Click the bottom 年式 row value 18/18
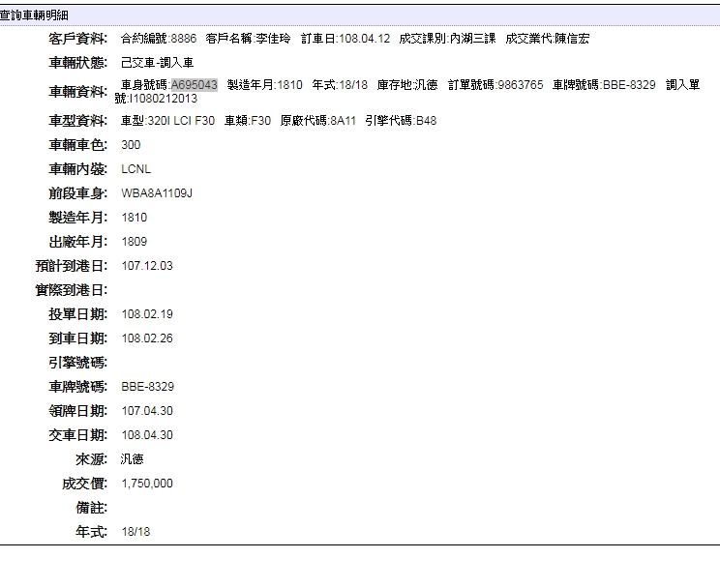The width and height of the screenshot is (720, 588). click(135, 532)
